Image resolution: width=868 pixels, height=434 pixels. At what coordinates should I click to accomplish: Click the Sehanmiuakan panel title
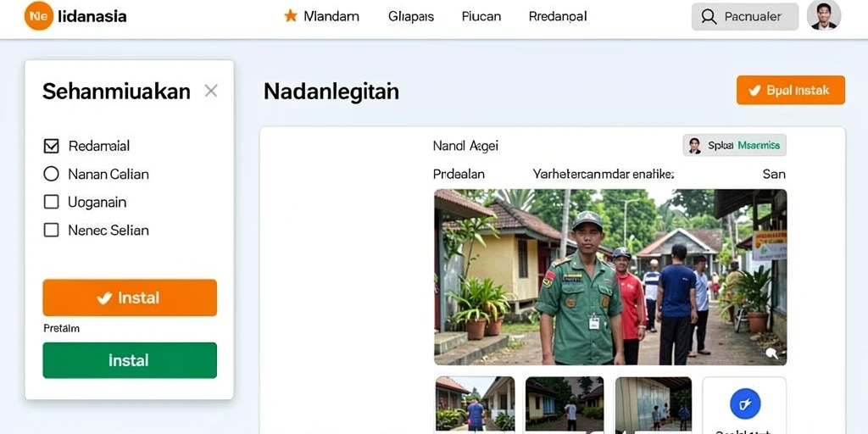116,92
